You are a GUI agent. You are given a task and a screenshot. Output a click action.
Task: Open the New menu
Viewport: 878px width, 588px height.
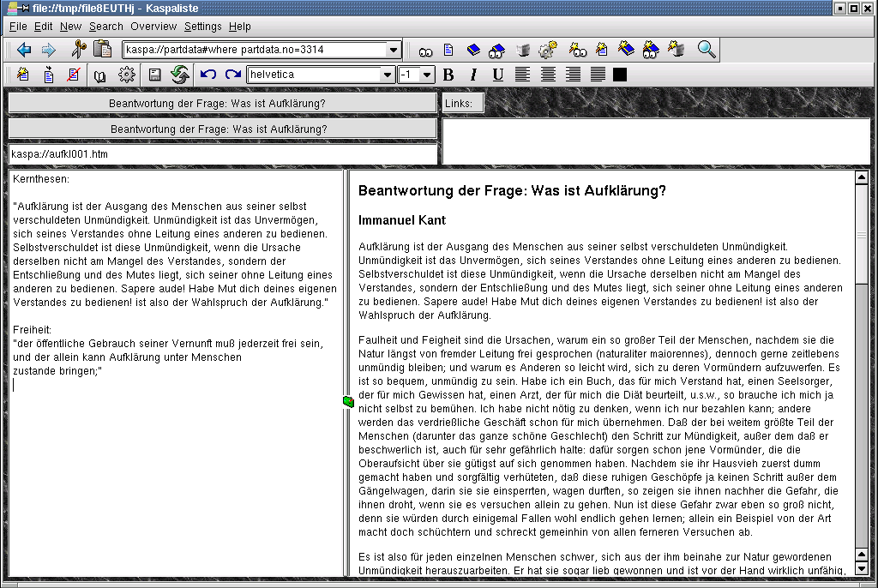70,27
